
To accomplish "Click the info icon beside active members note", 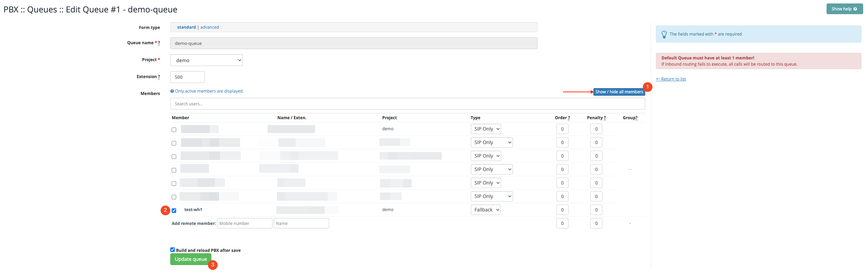I will 172,91.
